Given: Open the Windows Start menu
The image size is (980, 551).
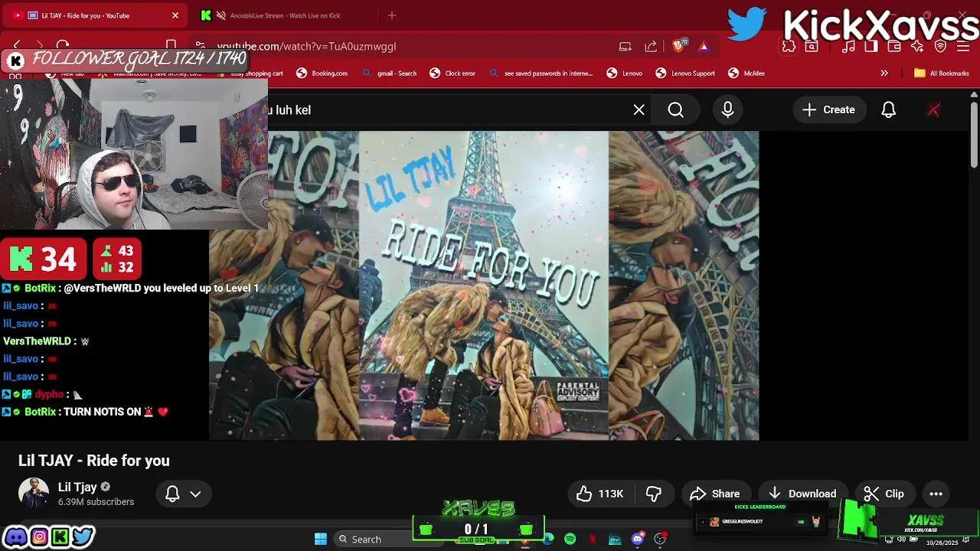Looking at the screenshot, I should click(321, 540).
